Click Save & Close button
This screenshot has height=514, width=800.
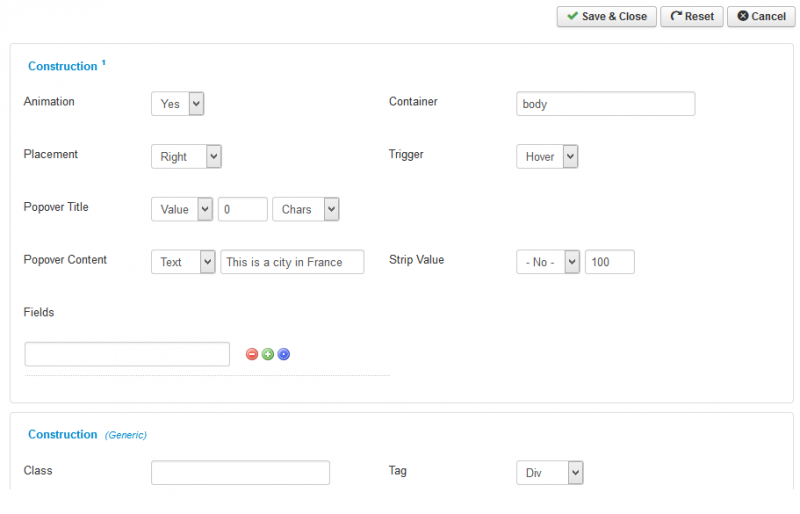tap(607, 16)
